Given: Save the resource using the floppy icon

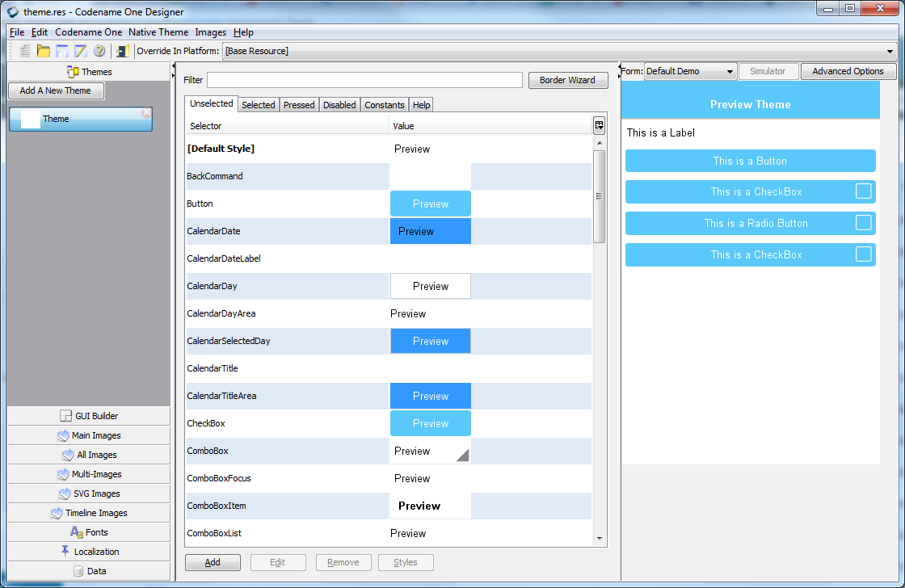Looking at the screenshot, I should 61,51.
